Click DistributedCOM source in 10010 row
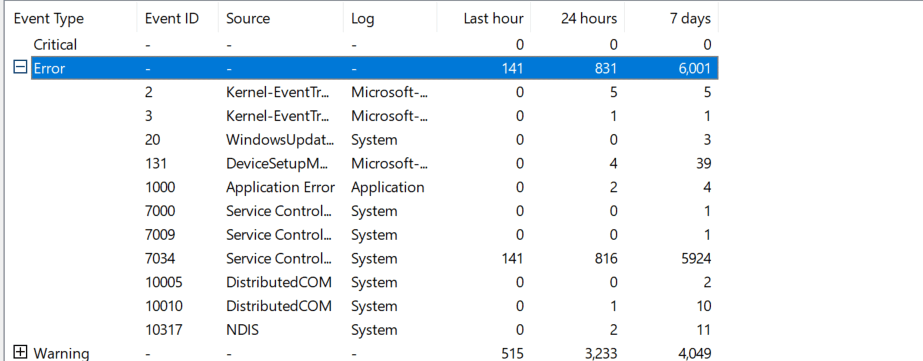Screen dimensions: 923x361 [279, 306]
